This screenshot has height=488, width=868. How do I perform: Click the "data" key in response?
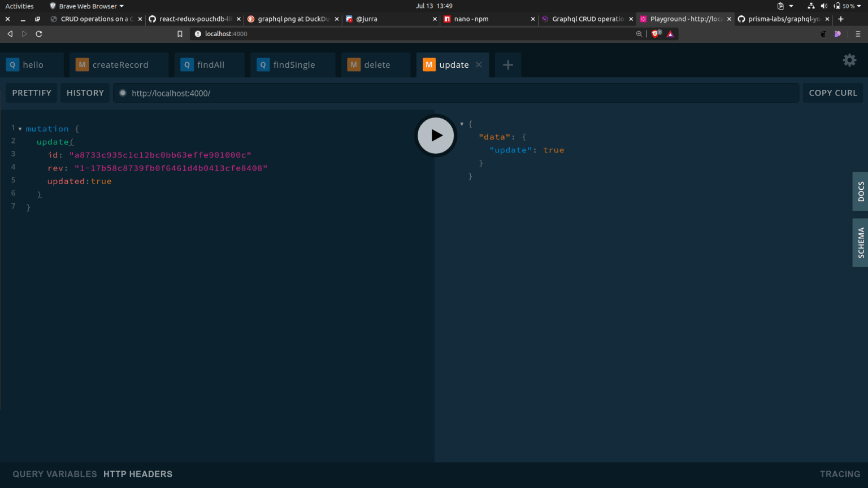coord(494,137)
